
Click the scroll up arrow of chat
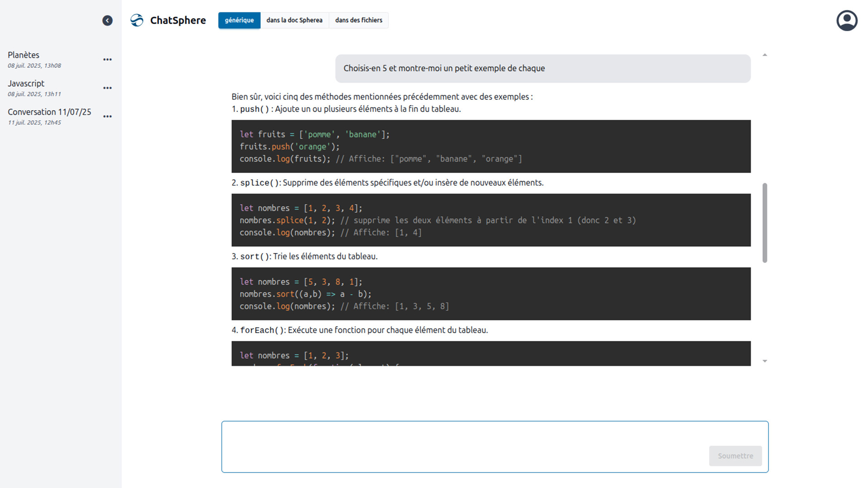coord(765,55)
